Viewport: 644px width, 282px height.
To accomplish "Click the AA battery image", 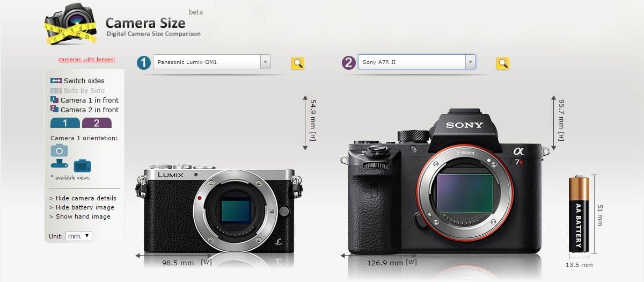I will 579,214.
